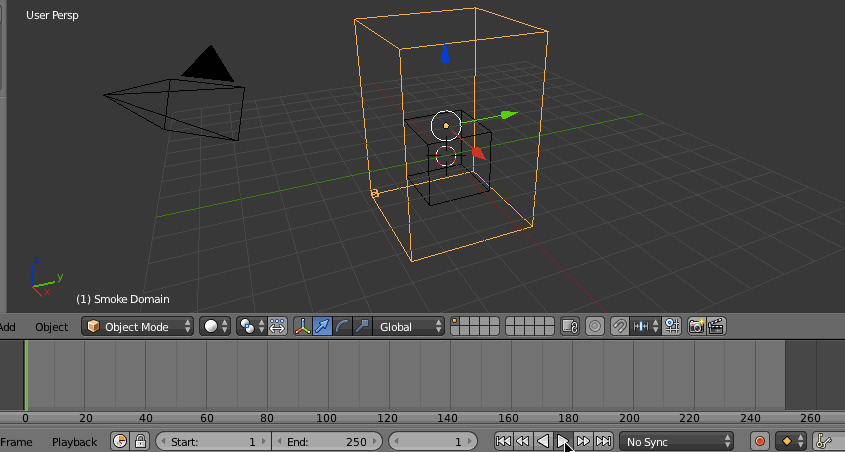Jump to previous keyframe
The width and height of the screenshot is (845, 452).
(x=523, y=442)
